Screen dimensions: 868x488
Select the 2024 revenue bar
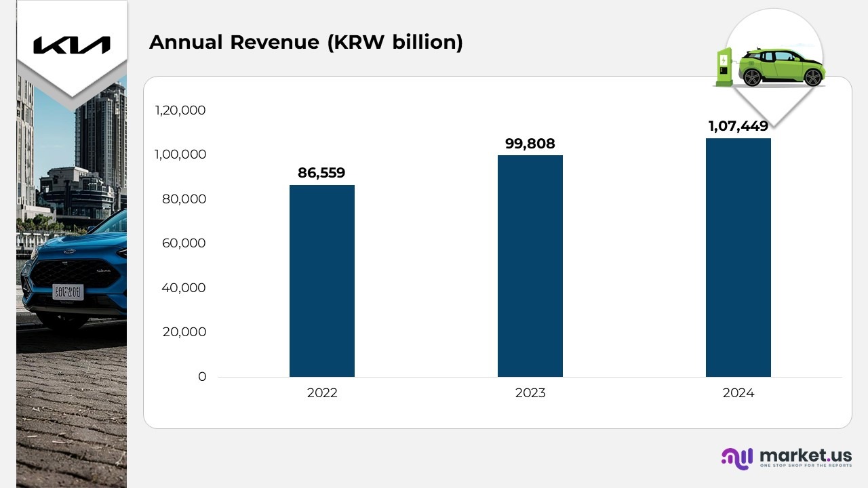pos(738,258)
